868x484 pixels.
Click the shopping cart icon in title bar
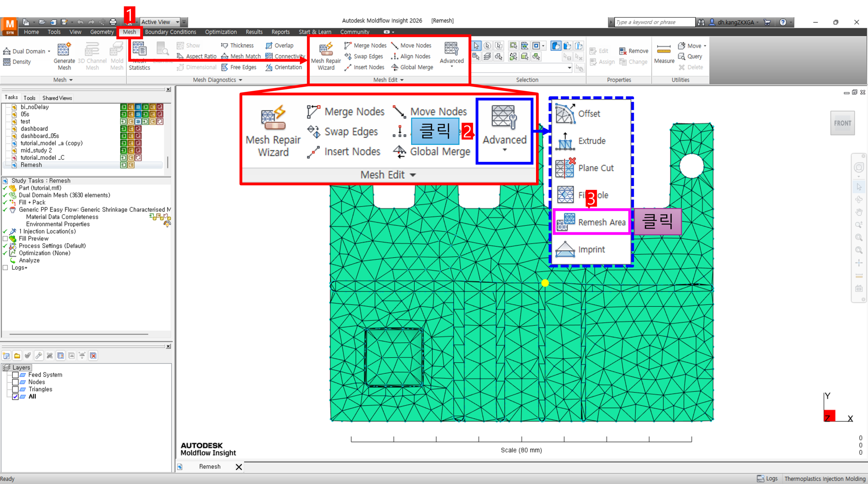coord(767,22)
